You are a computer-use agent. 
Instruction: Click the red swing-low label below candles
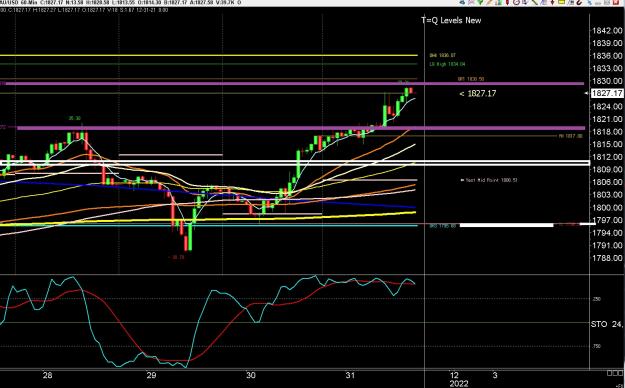176,257
